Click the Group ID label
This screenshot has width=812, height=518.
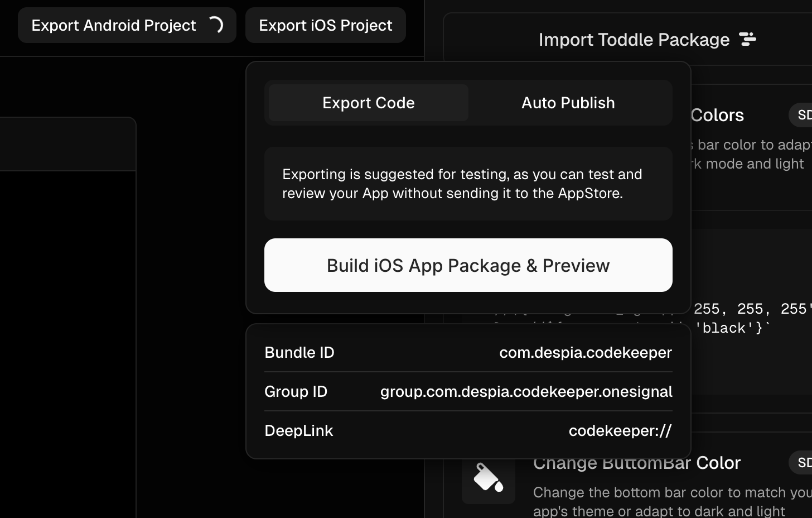click(296, 392)
